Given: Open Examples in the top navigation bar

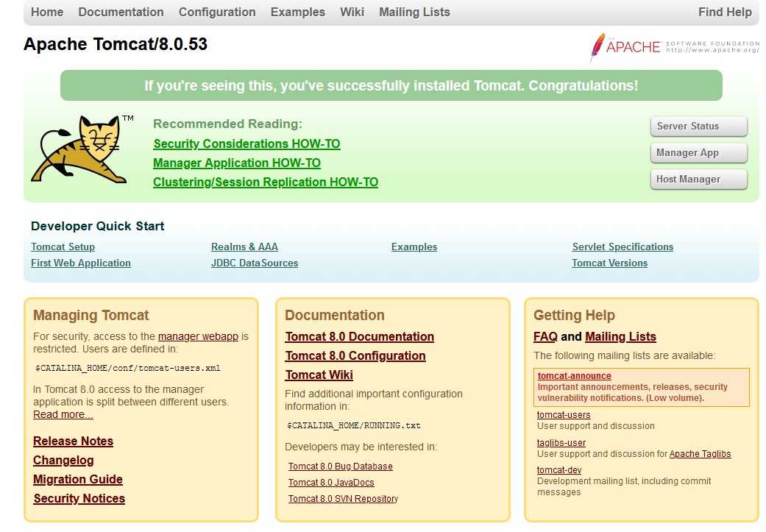Looking at the screenshot, I should pyautogui.click(x=298, y=12).
